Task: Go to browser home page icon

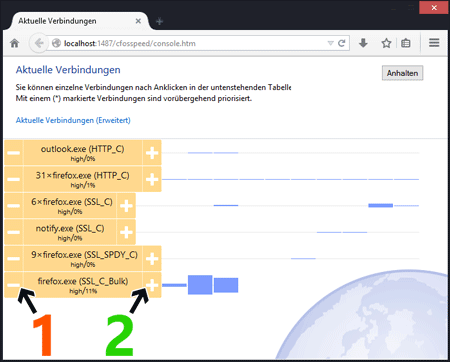Action: coord(15,43)
